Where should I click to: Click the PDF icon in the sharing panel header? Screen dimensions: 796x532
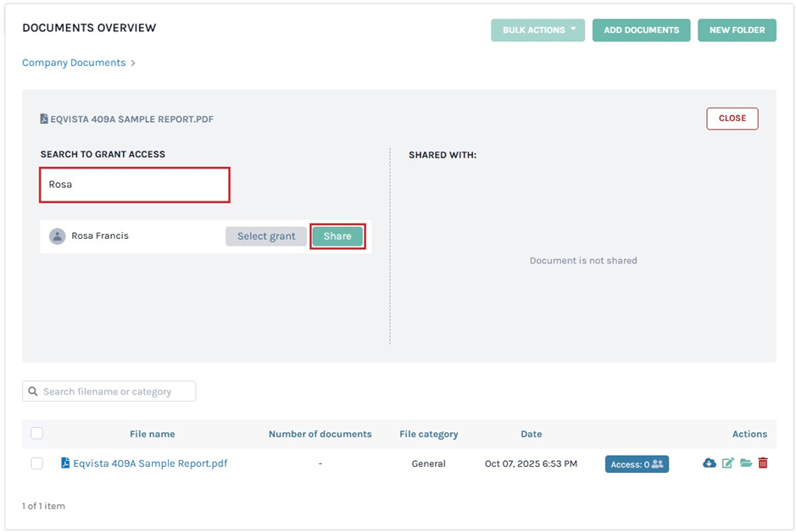pos(44,119)
